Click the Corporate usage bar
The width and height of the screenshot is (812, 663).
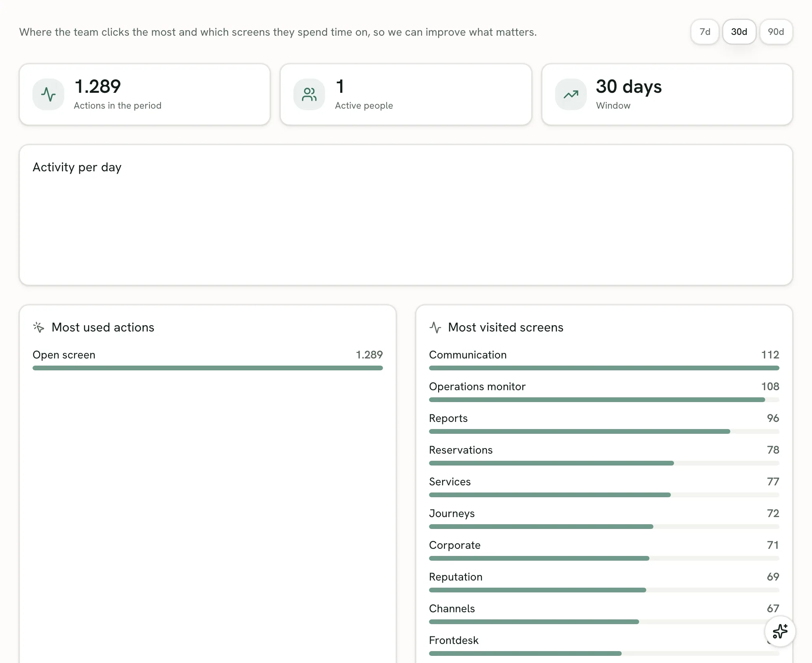pos(604,558)
